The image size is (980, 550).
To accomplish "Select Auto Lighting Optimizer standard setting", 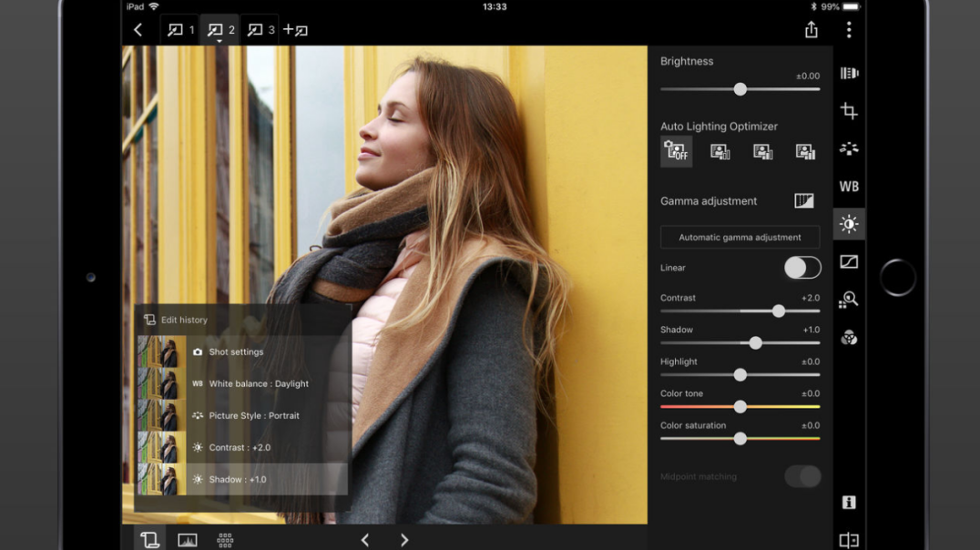I will pos(762,151).
